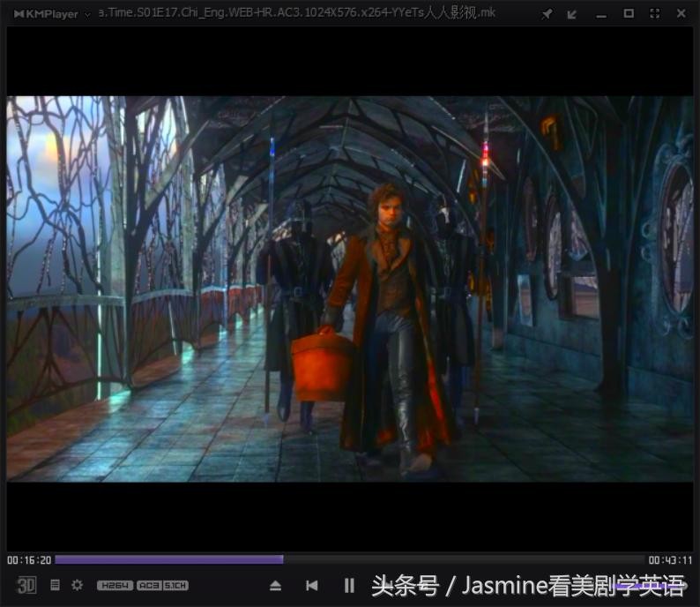Open the control box gear icon
Image resolution: width=700 pixels, height=607 pixels.
pos(77,585)
